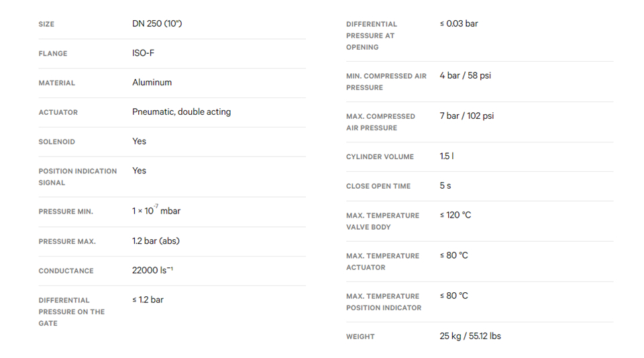Select the 22000 ls⁻¹ conductance value
This screenshot has width=644, height=358.
click(x=152, y=271)
